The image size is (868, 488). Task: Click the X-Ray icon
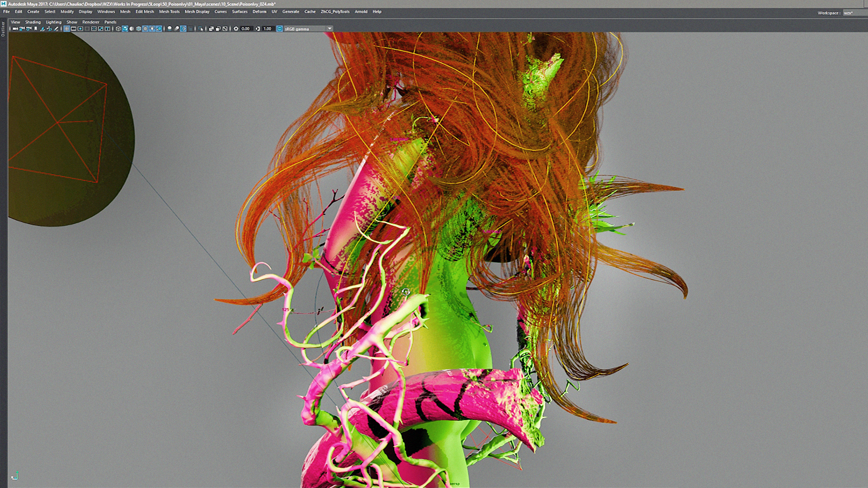[x=211, y=28]
